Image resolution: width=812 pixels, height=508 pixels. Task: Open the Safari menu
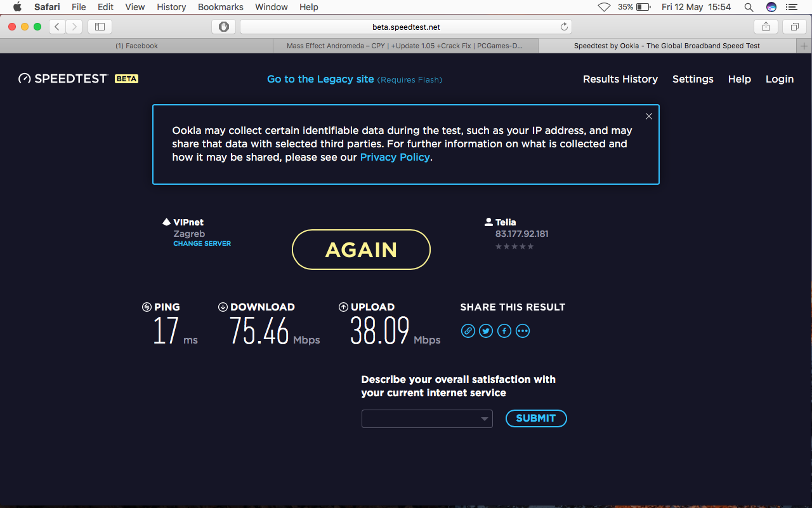(x=47, y=7)
